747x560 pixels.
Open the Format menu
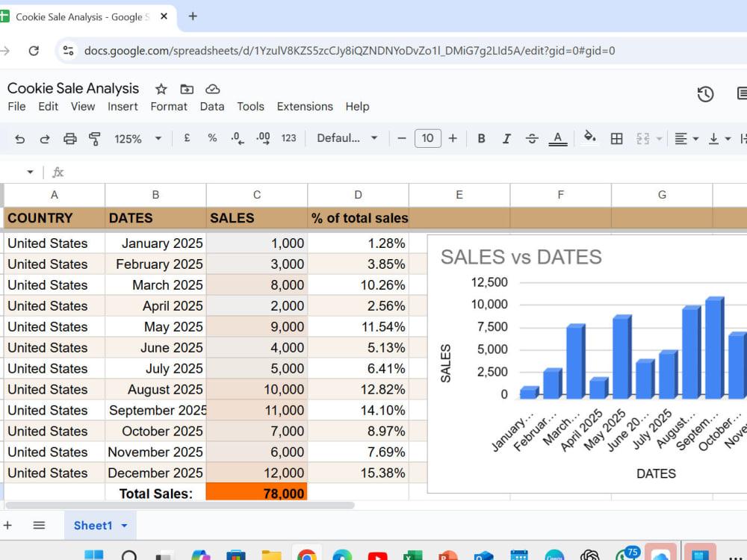169,107
